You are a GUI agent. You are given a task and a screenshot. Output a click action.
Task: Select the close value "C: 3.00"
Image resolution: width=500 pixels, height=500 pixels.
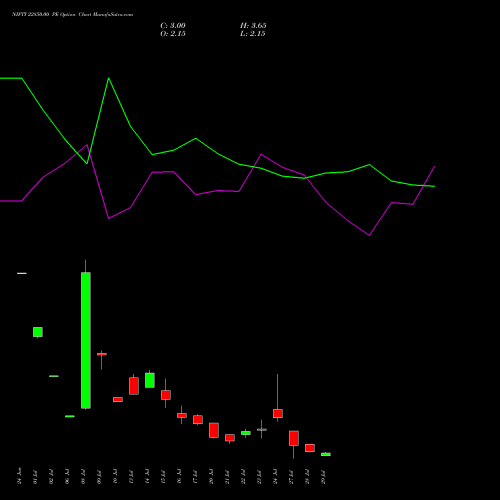pyautogui.click(x=173, y=26)
